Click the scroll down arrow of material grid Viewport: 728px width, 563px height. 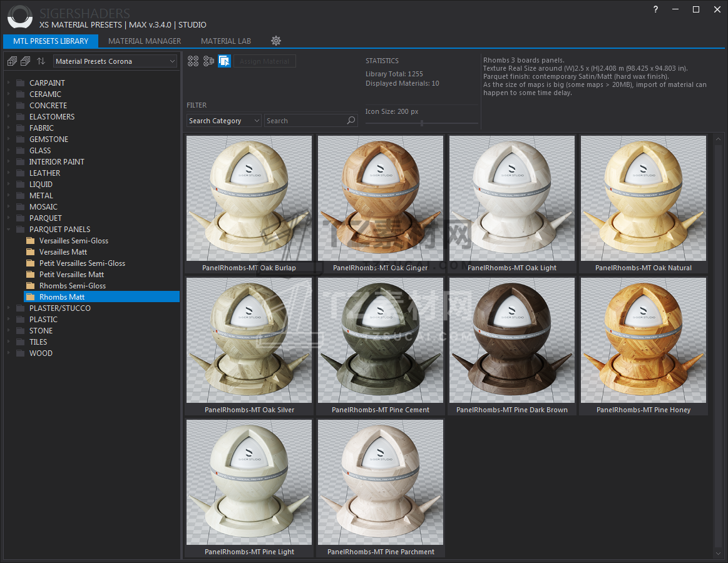[718, 553]
